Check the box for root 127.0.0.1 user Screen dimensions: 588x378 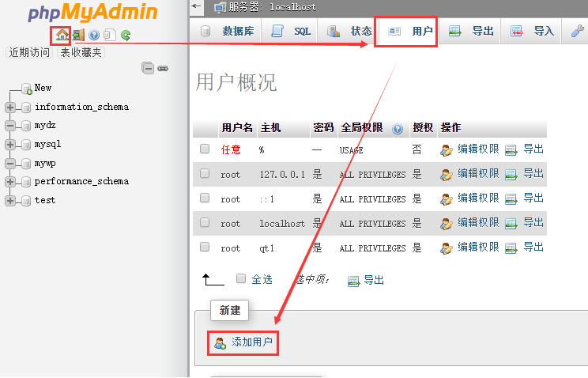pyautogui.click(x=205, y=173)
